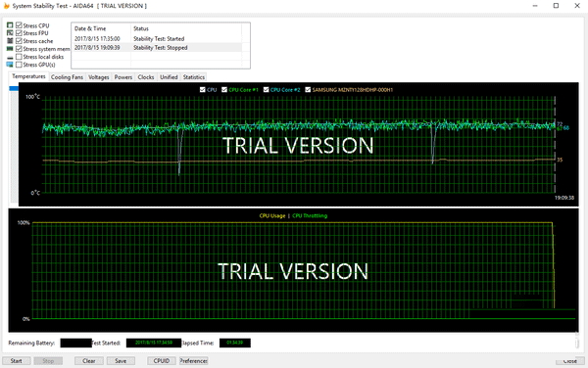Select the Temperatures tab
The height and width of the screenshot is (368, 588).
pyautogui.click(x=28, y=76)
